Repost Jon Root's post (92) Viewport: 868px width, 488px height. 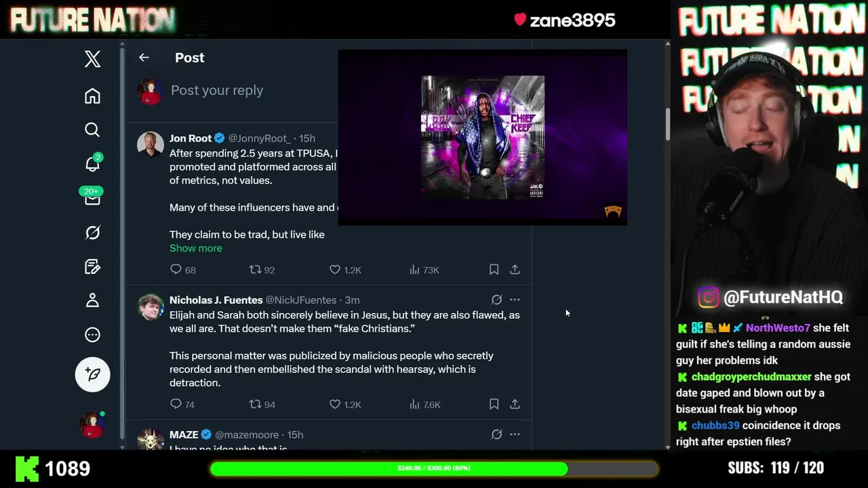tap(262, 270)
